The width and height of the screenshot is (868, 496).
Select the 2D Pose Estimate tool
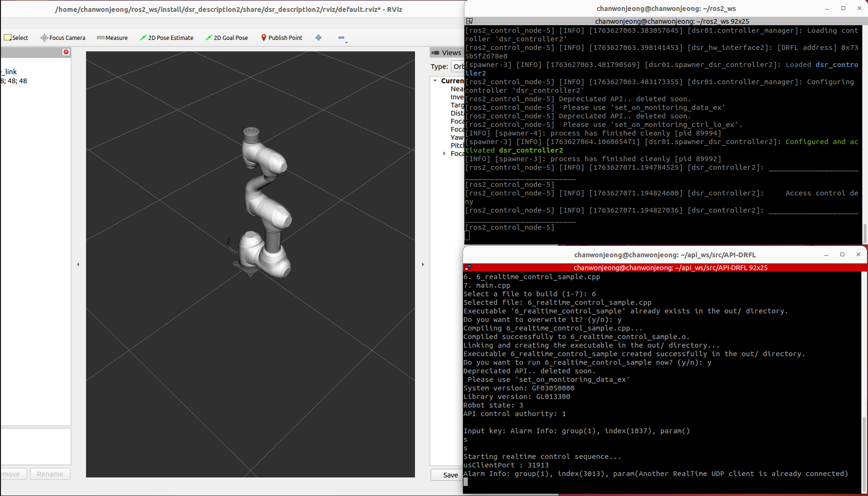point(166,38)
